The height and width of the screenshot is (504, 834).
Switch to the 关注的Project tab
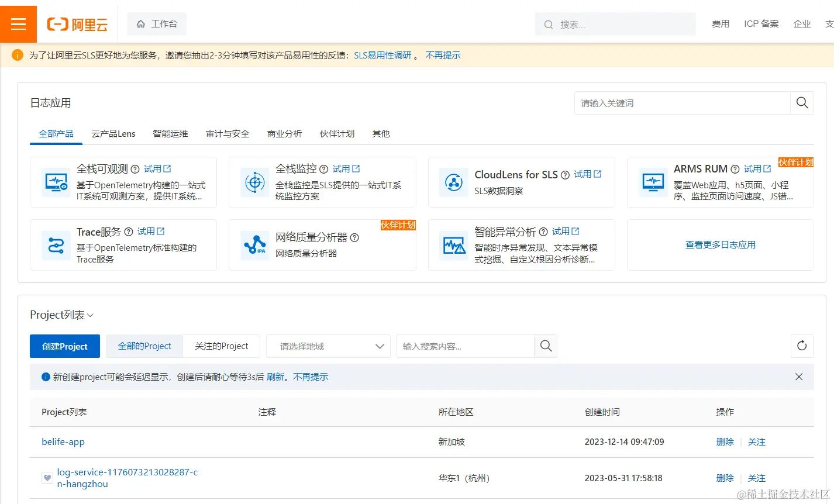pos(222,346)
